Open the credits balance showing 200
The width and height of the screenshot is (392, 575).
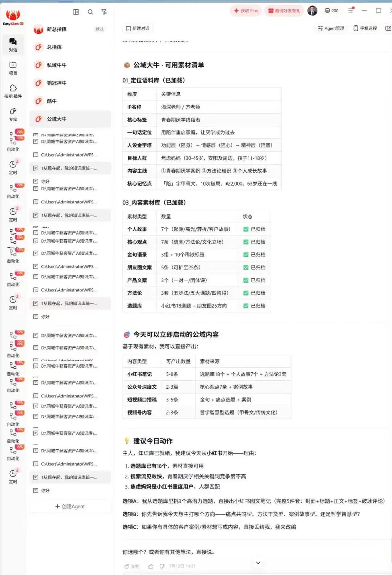(331, 11)
